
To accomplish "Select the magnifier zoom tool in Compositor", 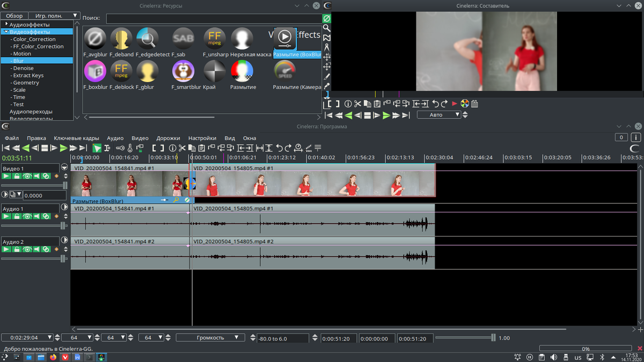I will pyautogui.click(x=326, y=28).
